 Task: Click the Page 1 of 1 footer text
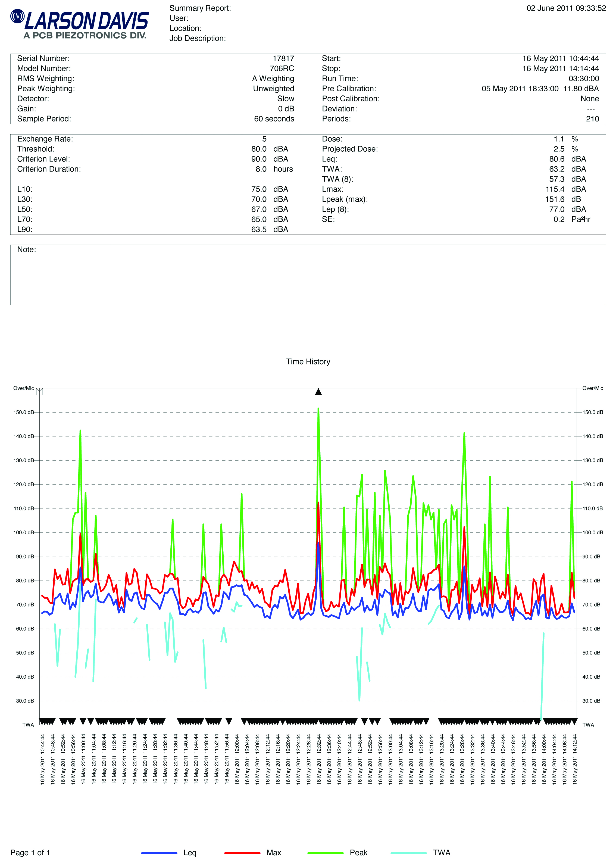tap(30, 853)
